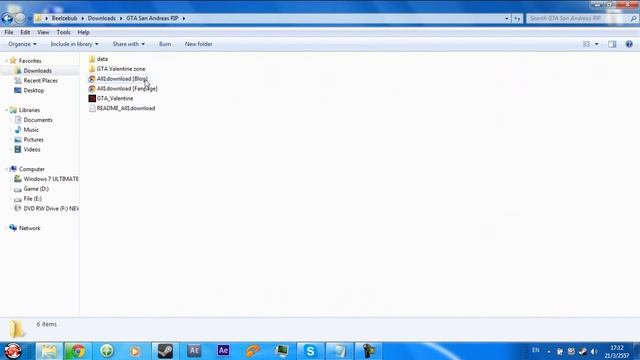
Task: Open the Game (D:) drive
Action: click(36, 189)
